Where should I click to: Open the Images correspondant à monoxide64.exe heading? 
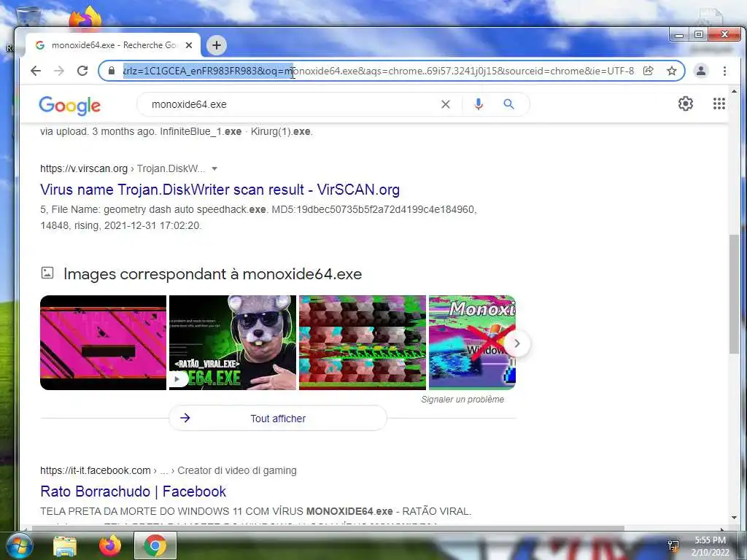point(212,274)
